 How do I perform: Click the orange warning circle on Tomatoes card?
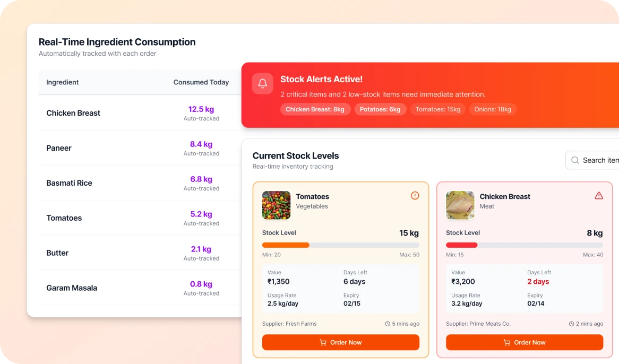(x=415, y=196)
